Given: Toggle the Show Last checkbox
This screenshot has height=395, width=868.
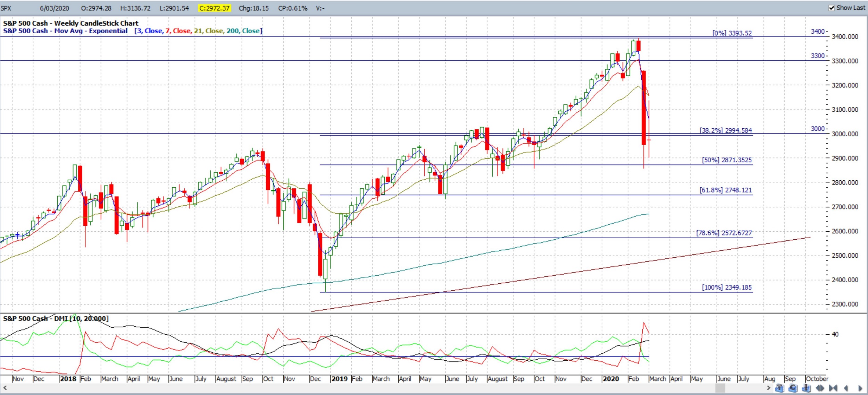Looking at the screenshot, I should pyautogui.click(x=832, y=8).
